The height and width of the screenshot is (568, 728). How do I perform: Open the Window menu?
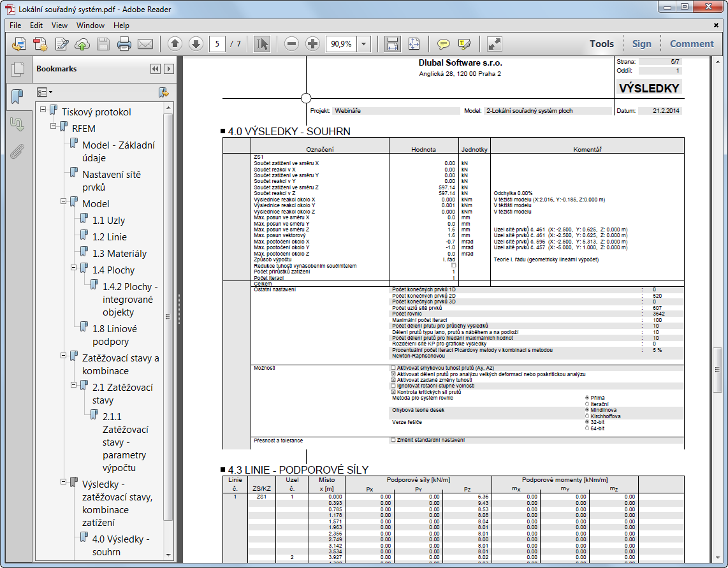pos(91,25)
